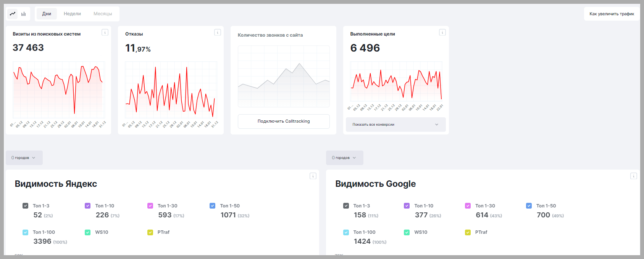Image resolution: width=644 pixels, height=259 pixels.
Task: Click the grey site calls chart
Action: (284, 76)
